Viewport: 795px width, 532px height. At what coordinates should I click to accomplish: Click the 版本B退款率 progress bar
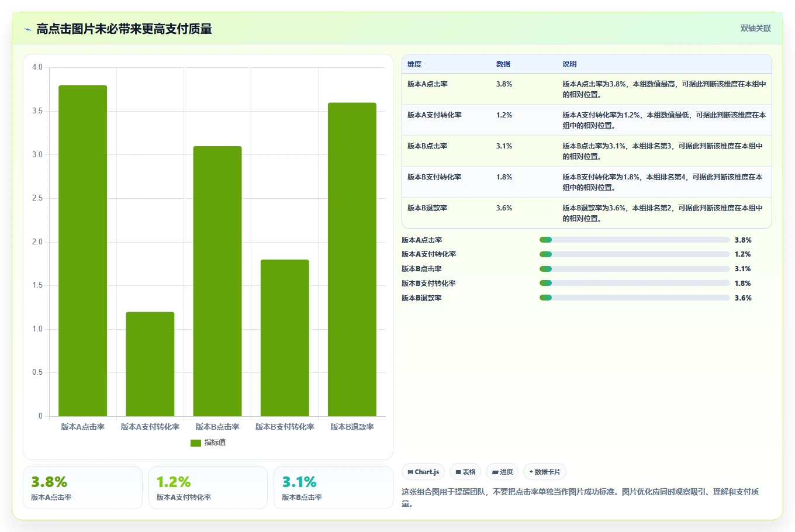click(635, 298)
